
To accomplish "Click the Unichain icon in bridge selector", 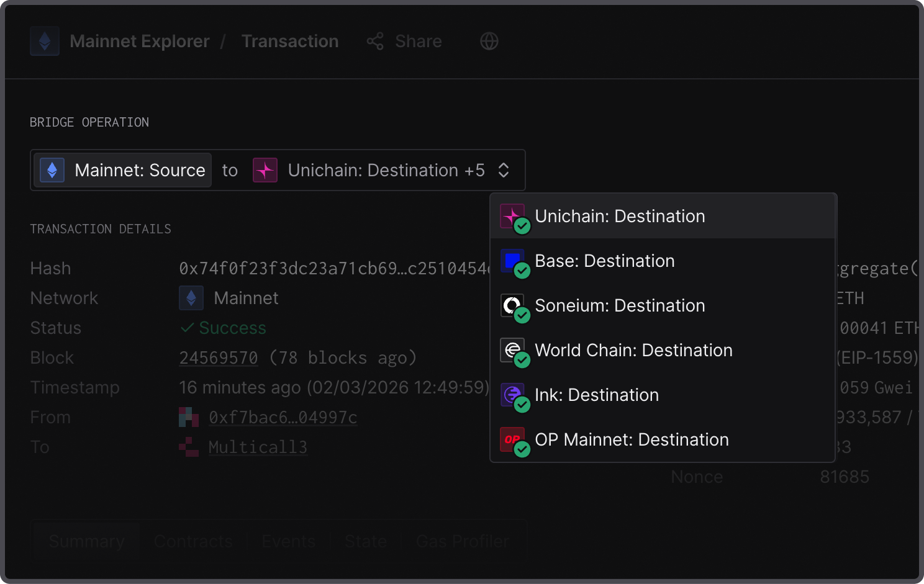I will [265, 170].
